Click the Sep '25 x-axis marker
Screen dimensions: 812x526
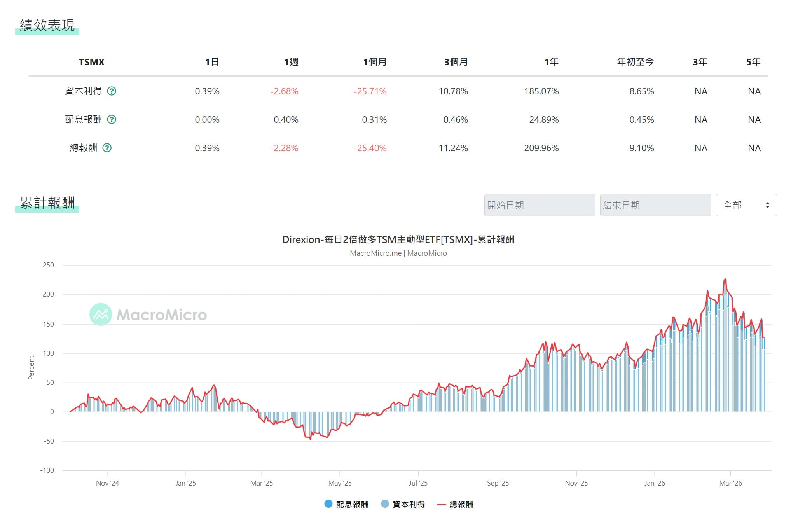point(498,483)
